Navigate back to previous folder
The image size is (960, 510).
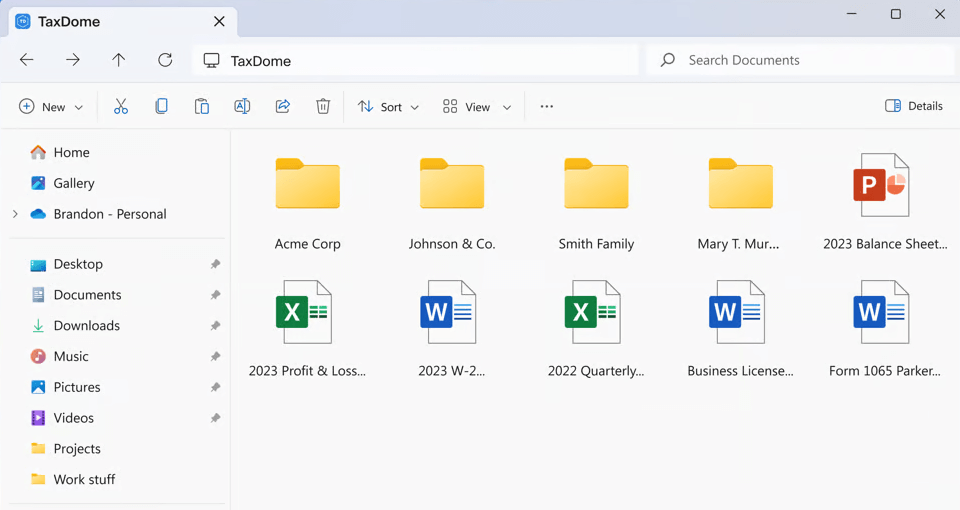tap(27, 60)
